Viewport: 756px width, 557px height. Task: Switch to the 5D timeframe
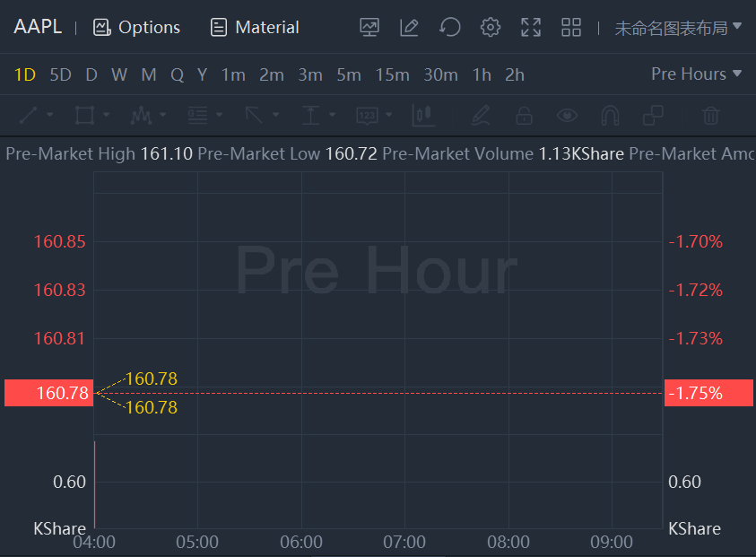[60, 74]
